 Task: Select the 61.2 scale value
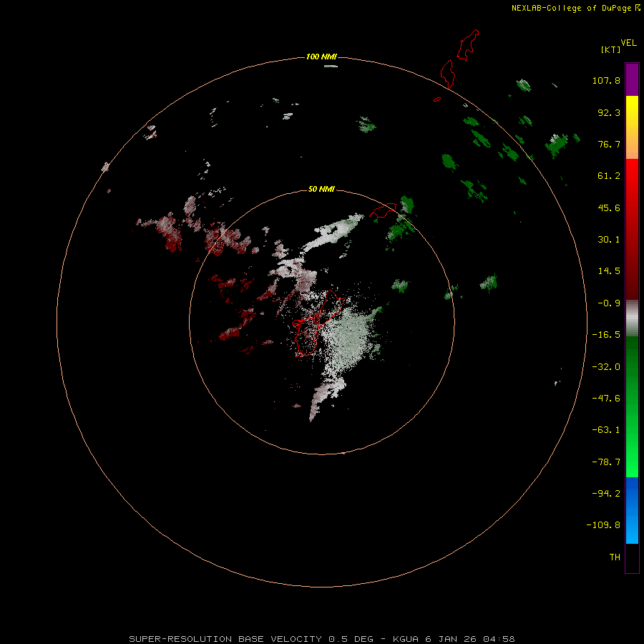(x=609, y=176)
